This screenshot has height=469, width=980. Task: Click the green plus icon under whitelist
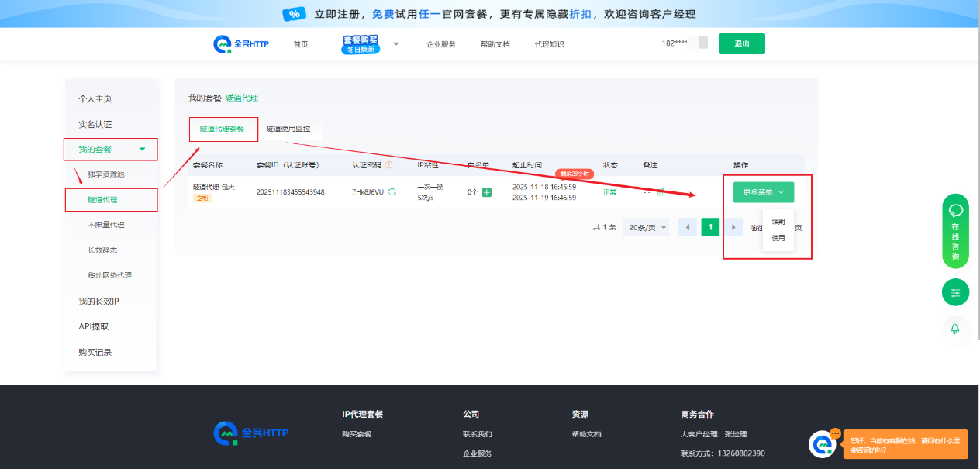(487, 192)
